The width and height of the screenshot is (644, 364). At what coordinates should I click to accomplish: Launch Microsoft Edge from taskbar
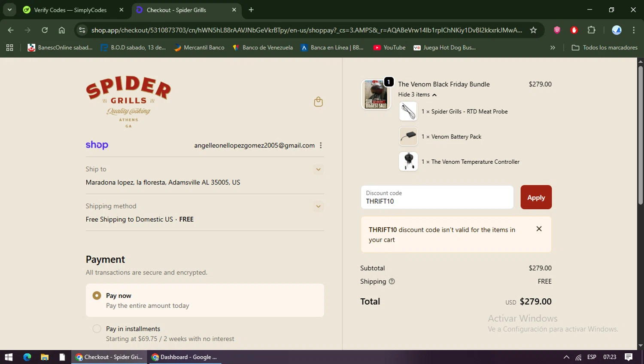(27, 357)
